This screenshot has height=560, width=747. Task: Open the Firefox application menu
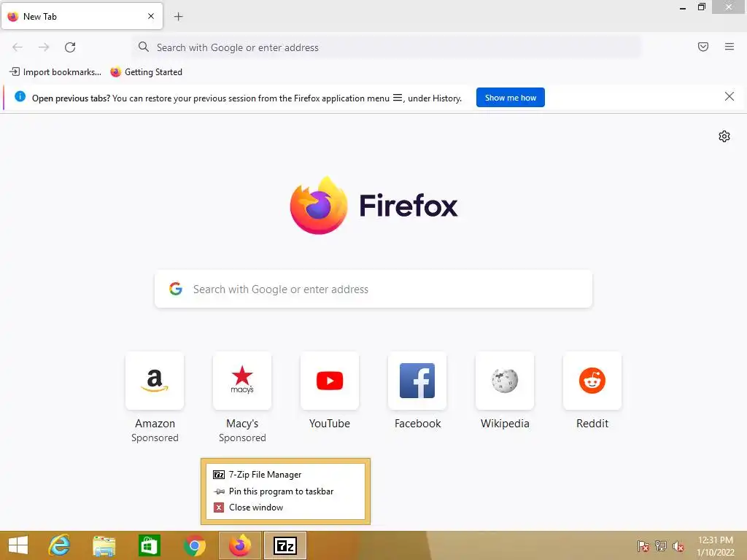point(729,47)
